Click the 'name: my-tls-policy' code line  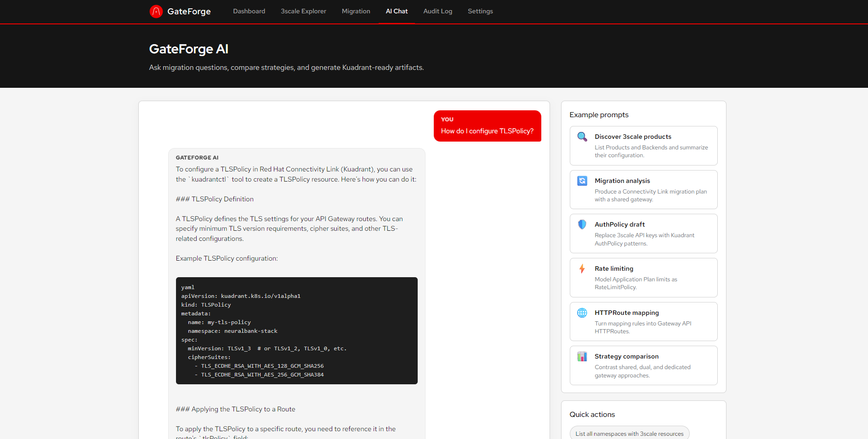(219, 322)
